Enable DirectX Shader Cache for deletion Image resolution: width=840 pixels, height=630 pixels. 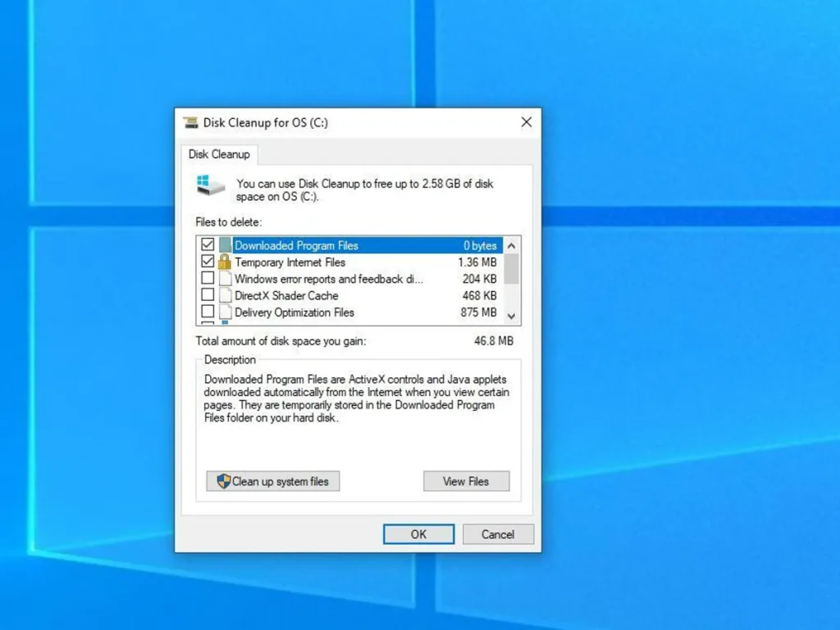pos(208,295)
